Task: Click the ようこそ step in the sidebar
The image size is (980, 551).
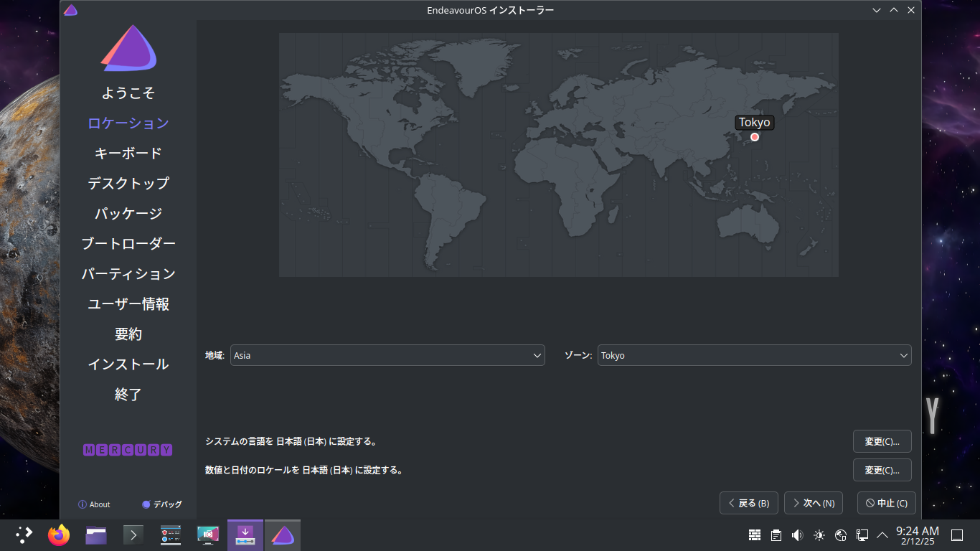Action: click(128, 93)
